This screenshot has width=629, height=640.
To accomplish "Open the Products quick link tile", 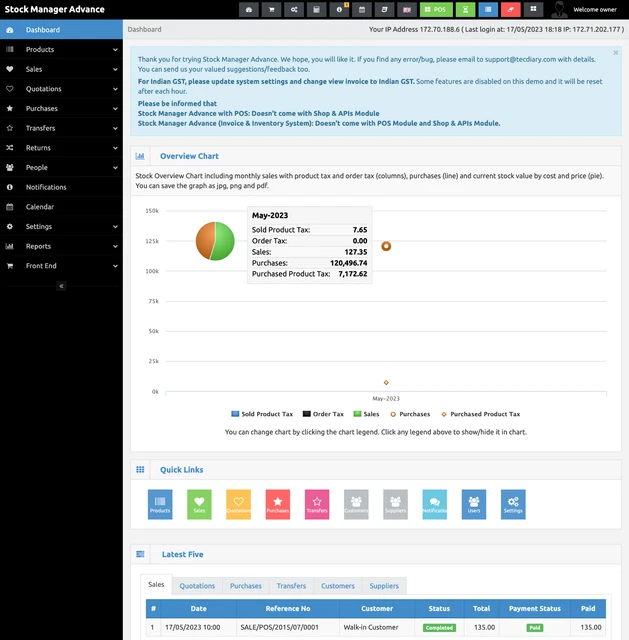I will 160,504.
